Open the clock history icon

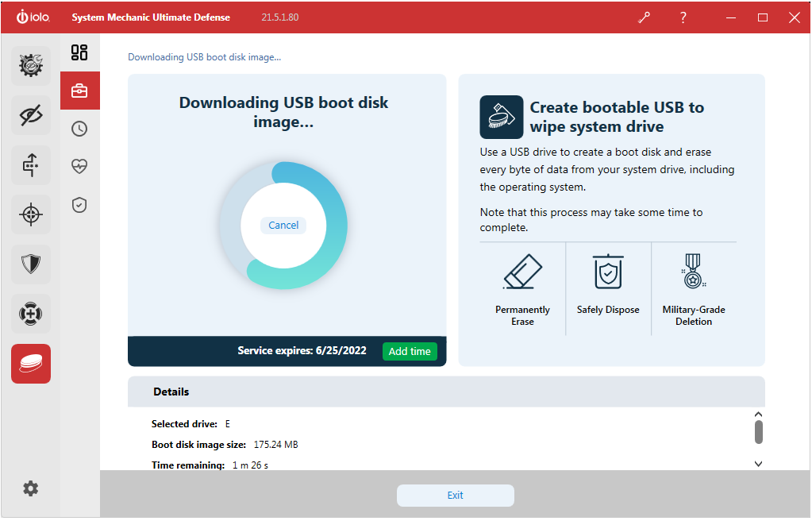(x=79, y=129)
